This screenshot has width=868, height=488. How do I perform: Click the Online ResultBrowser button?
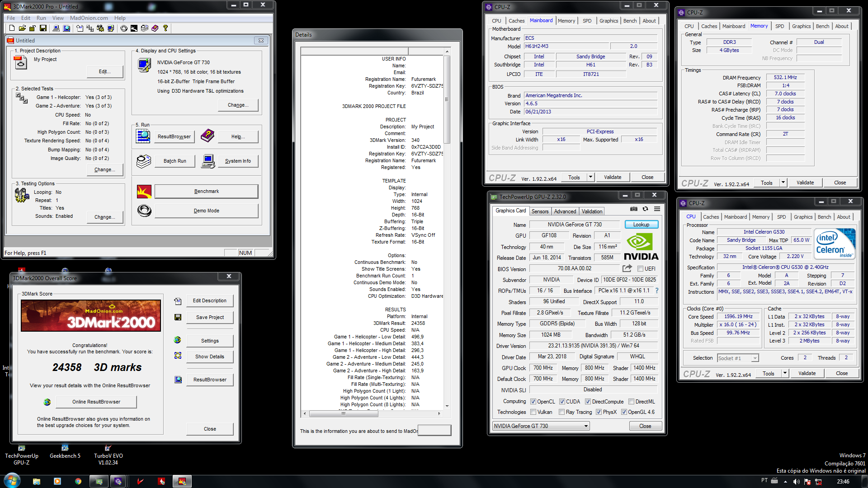pyautogui.click(x=96, y=402)
